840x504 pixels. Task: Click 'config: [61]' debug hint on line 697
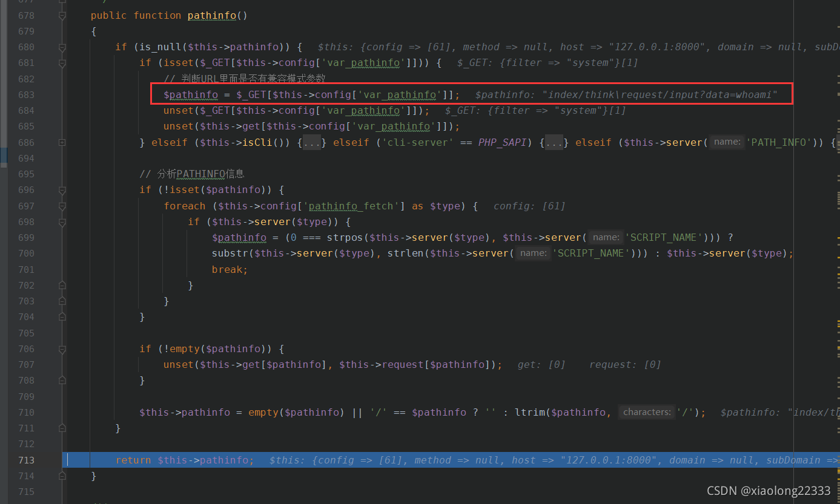tap(530, 206)
